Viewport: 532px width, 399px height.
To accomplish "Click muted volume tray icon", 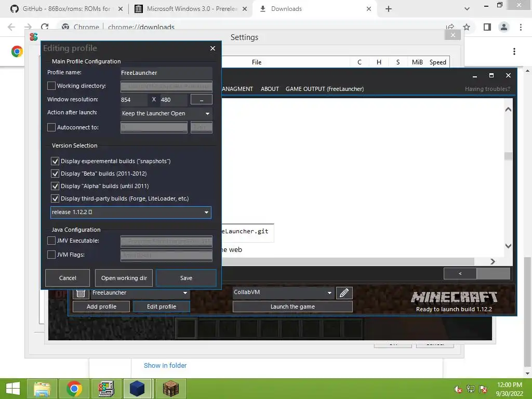I will click(458, 389).
